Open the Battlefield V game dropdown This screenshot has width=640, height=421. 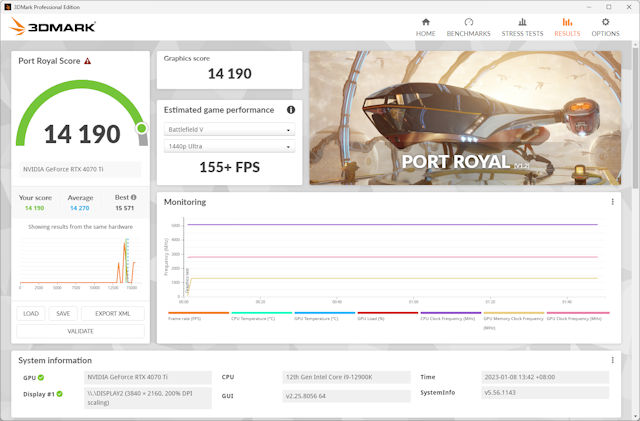(229, 129)
